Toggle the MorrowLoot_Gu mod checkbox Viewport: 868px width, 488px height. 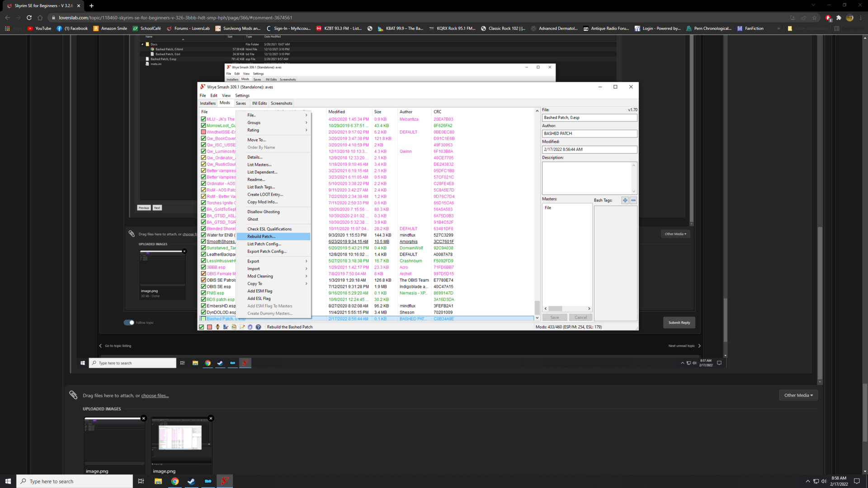(x=203, y=126)
